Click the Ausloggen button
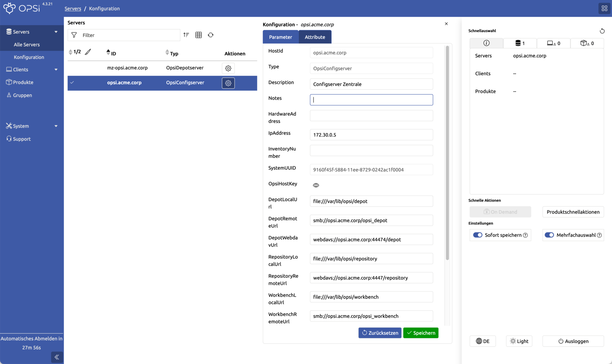Screen dimensions: 612x364 pyautogui.click(x=573, y=341)
